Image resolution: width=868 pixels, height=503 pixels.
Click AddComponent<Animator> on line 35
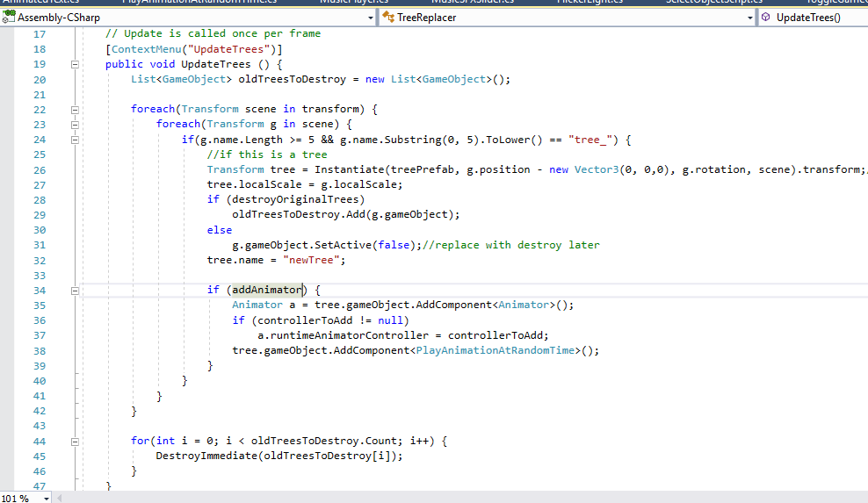(x=486, y=305)
